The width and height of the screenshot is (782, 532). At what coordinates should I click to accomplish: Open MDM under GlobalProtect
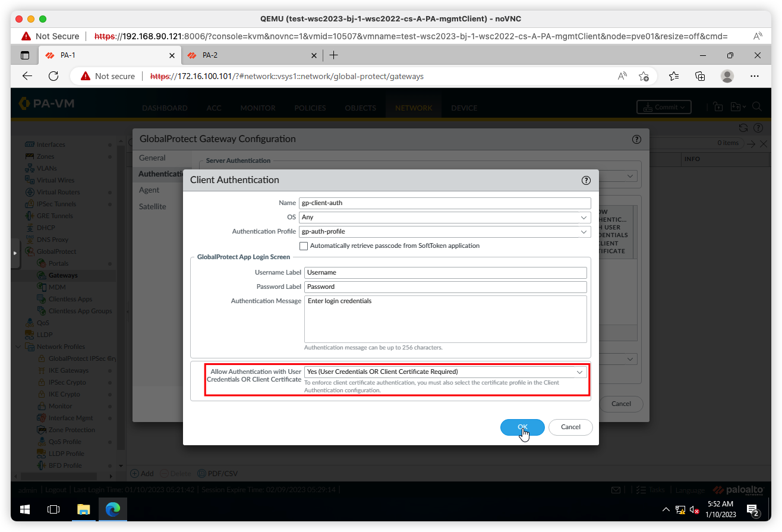click(57, 287)
